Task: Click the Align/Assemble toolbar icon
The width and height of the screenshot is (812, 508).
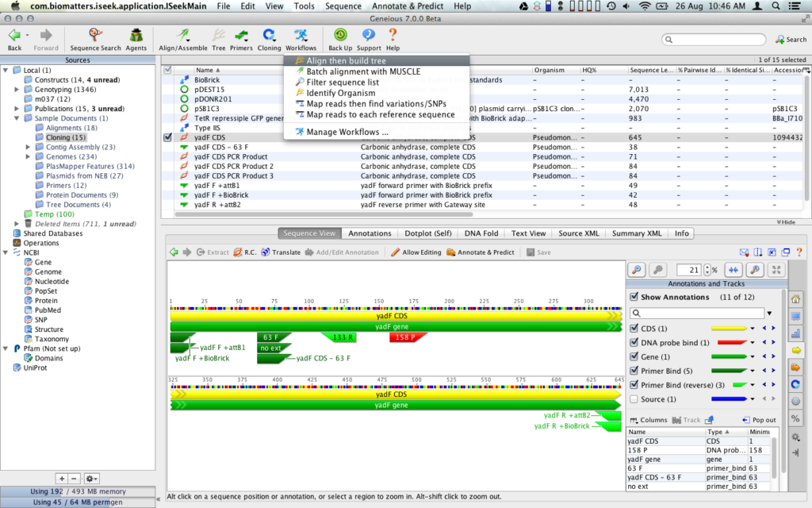Action: click(182, 37)
